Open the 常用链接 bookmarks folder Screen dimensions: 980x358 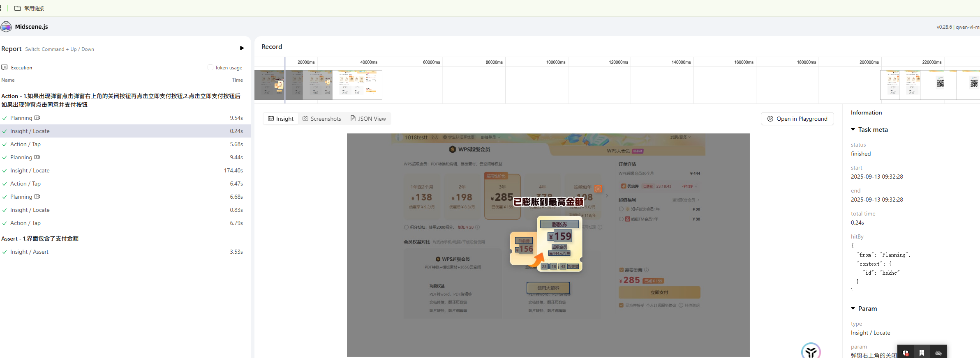[29, 8]
